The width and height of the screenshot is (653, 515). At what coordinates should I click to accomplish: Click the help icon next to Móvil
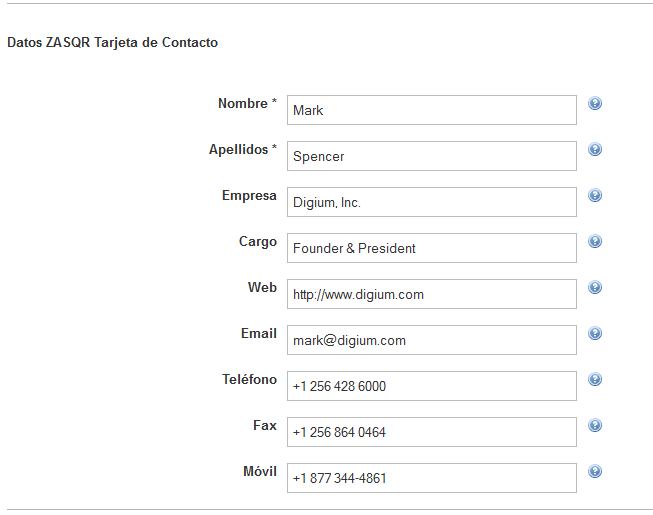[595, 472]
